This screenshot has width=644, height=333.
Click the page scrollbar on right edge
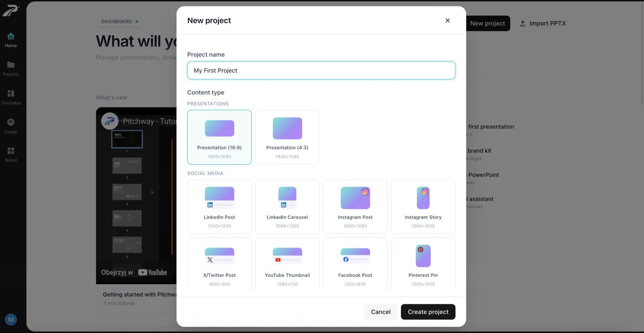point(642,54)
